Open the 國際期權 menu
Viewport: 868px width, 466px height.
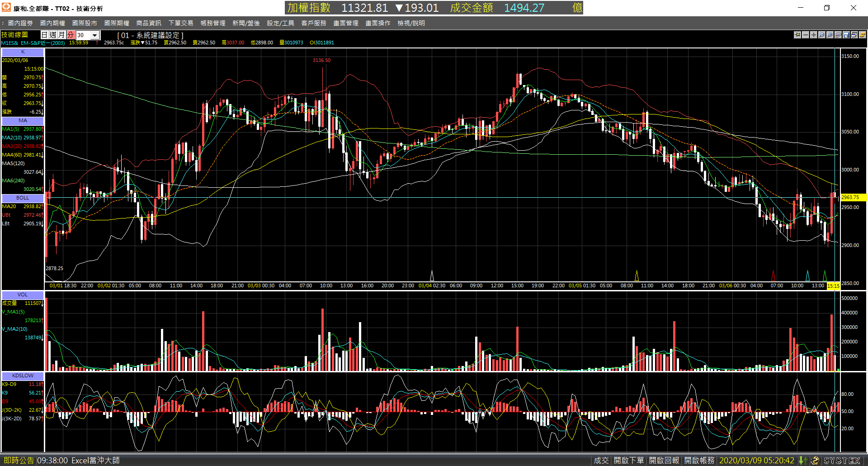[117, 23]
